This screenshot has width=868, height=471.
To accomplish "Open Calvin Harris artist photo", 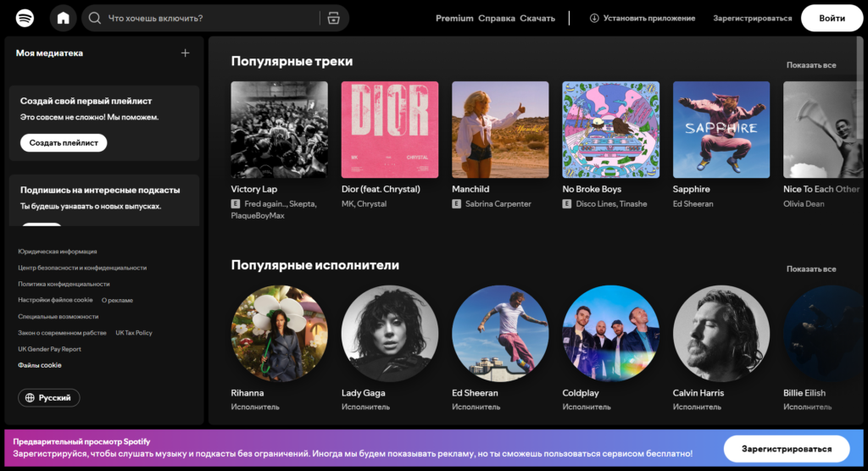I will click(721, 333).
